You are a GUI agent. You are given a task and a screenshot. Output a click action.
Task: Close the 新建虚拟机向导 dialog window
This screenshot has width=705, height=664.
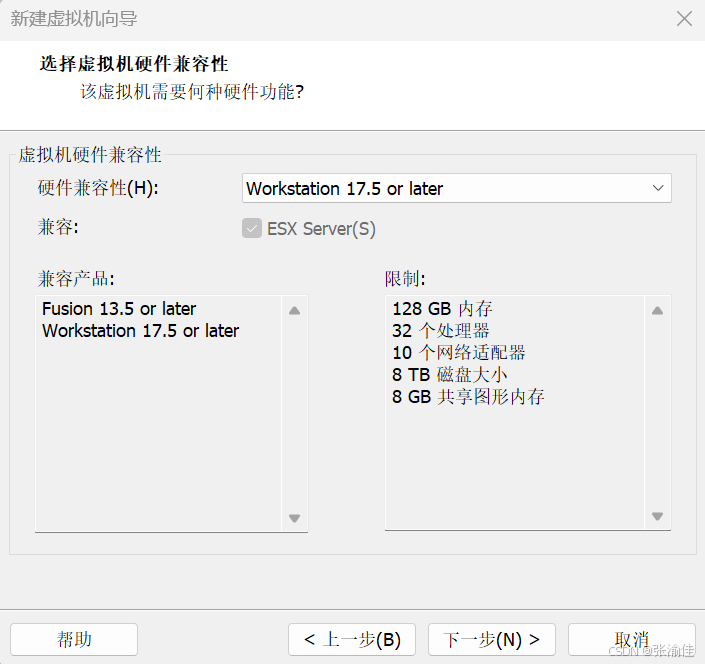tap(684, 19)
